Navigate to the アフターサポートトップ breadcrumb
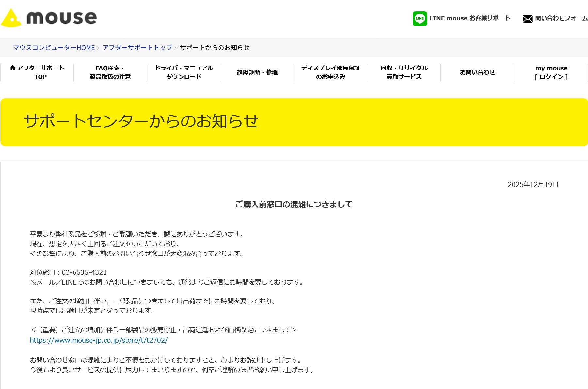The image size is (588, 389). click(x=137, y=48)
